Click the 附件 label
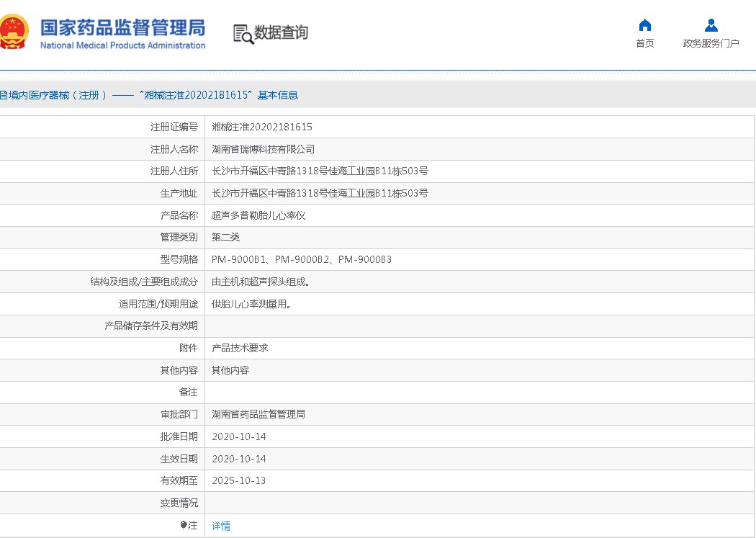756x538 pixels. (x=189, y=348)
